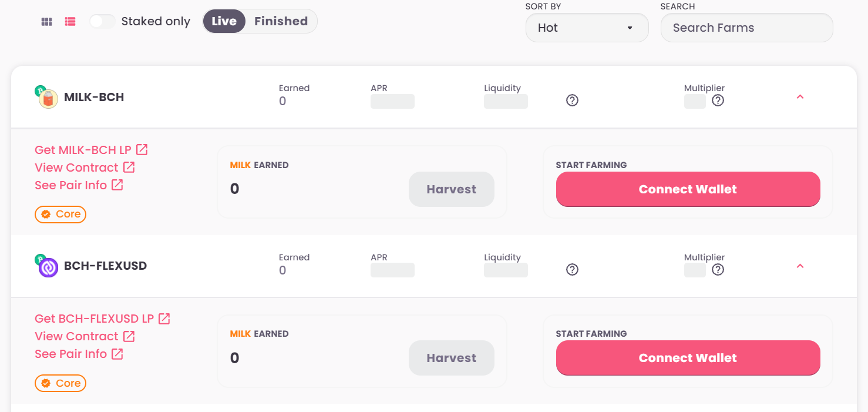Collapse the MILK-BCH farm details
Viewport: 868px width, 412px height.
click(x=800, y=97)
